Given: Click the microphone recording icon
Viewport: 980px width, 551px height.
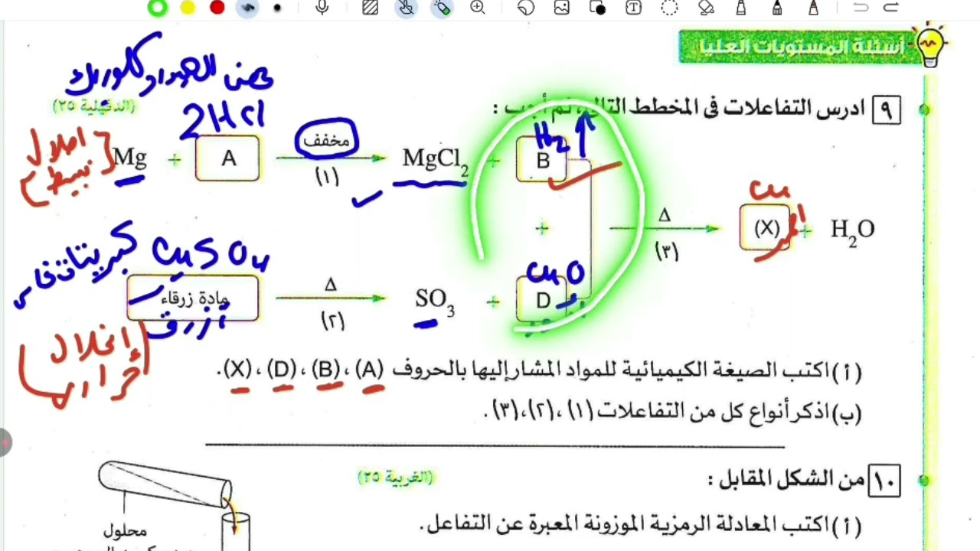Looking at the screenshot, I should point(322,8).
